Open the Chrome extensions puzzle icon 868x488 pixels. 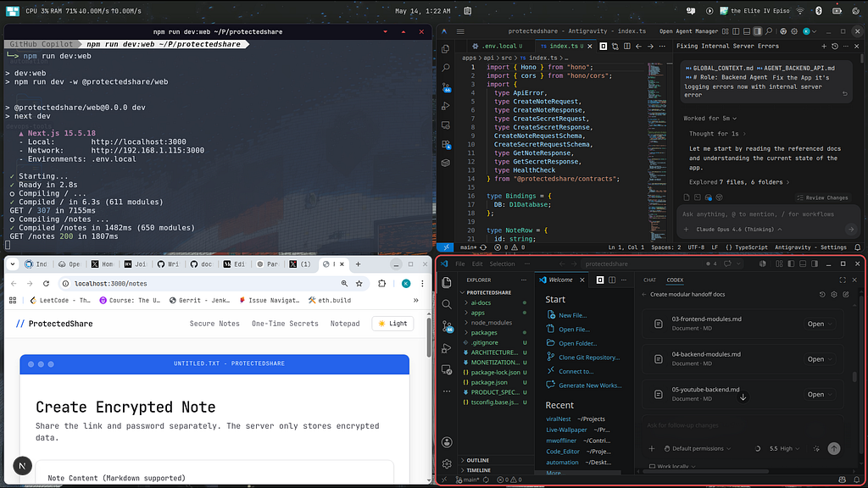(x=382, y=283)
